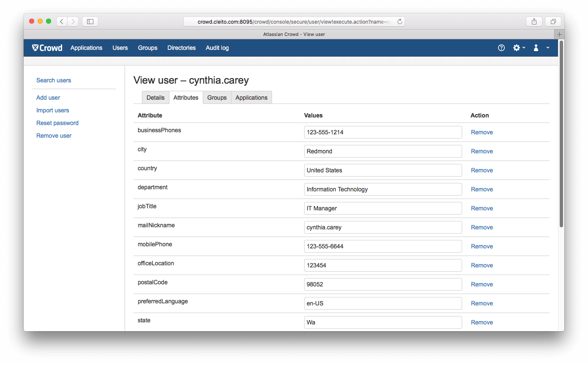Remove the preferredLanguage attribute
The width and height of the screenshot is (588, 365).
click(x=482, y=303)
